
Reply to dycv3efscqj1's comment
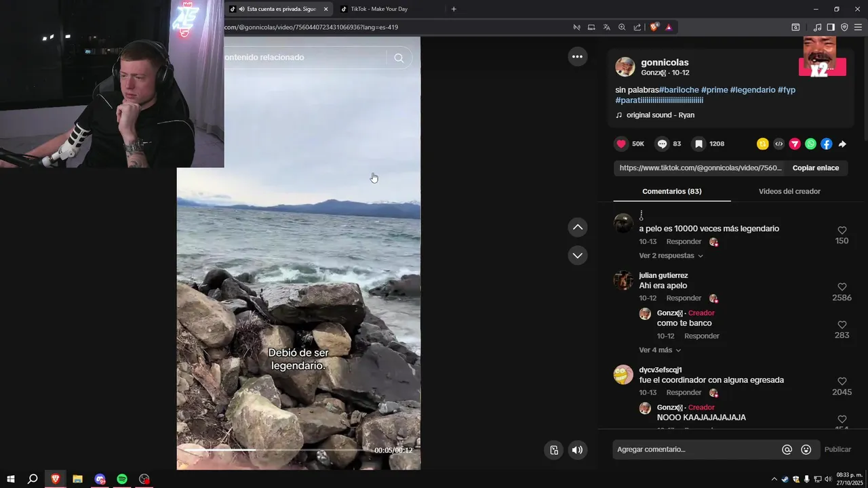684,393
